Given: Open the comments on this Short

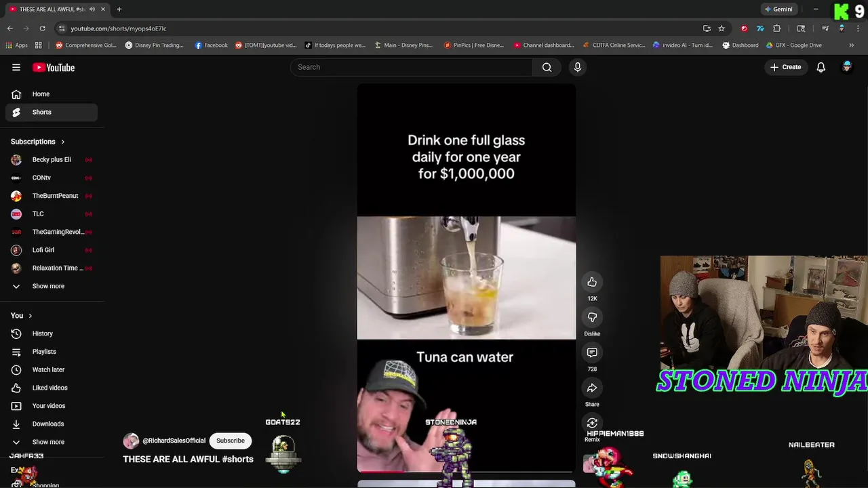Looking at the screenshot, I should coord(592,352).
